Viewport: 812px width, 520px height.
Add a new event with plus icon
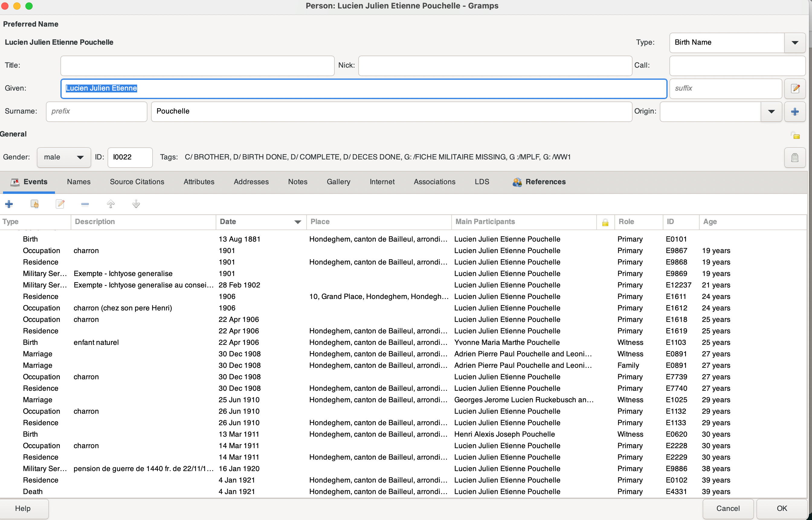click(x=9, y=204)
